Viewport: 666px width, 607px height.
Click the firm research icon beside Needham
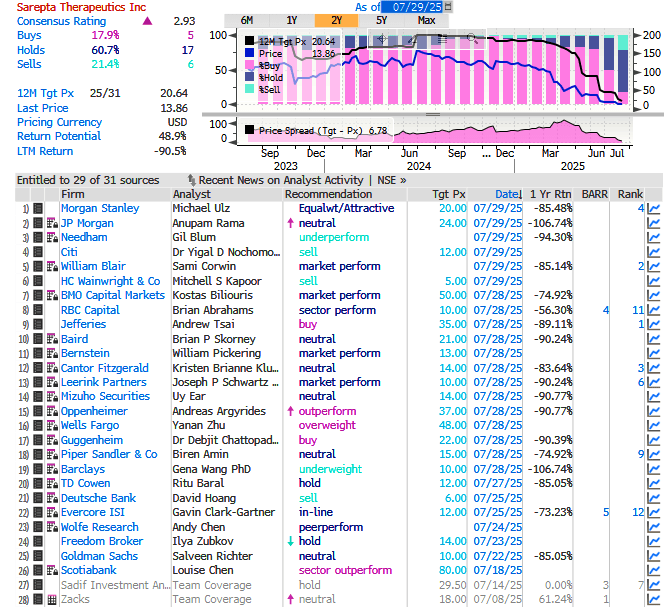50,238
